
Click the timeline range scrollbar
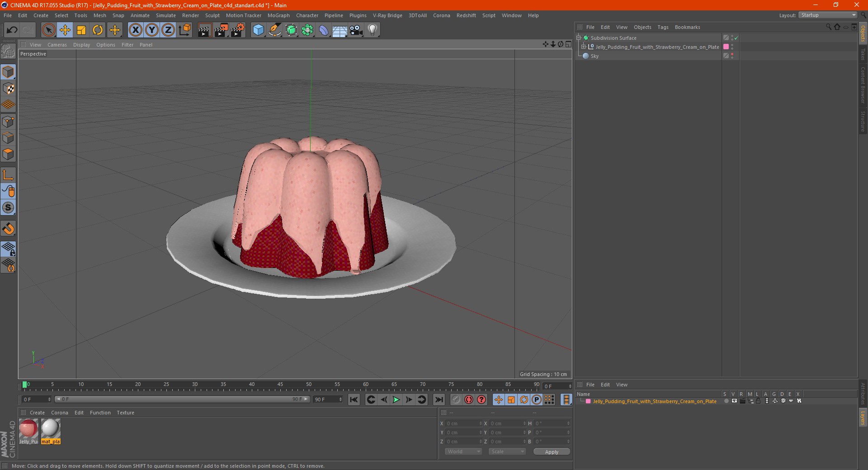pos(182,399)
